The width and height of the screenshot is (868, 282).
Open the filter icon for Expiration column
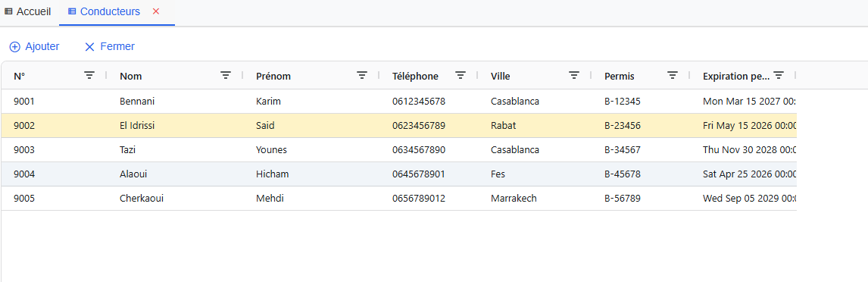point(779,75)
